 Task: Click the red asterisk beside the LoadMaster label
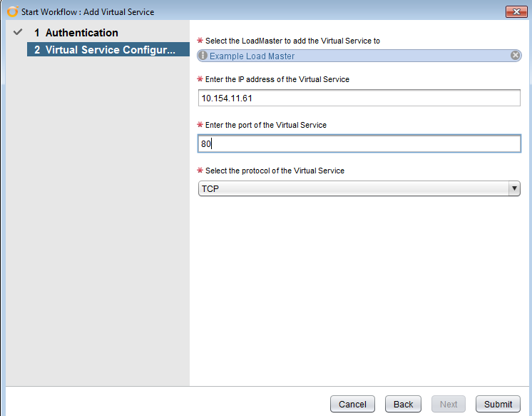pyautogui.click(x=200, y=41)
